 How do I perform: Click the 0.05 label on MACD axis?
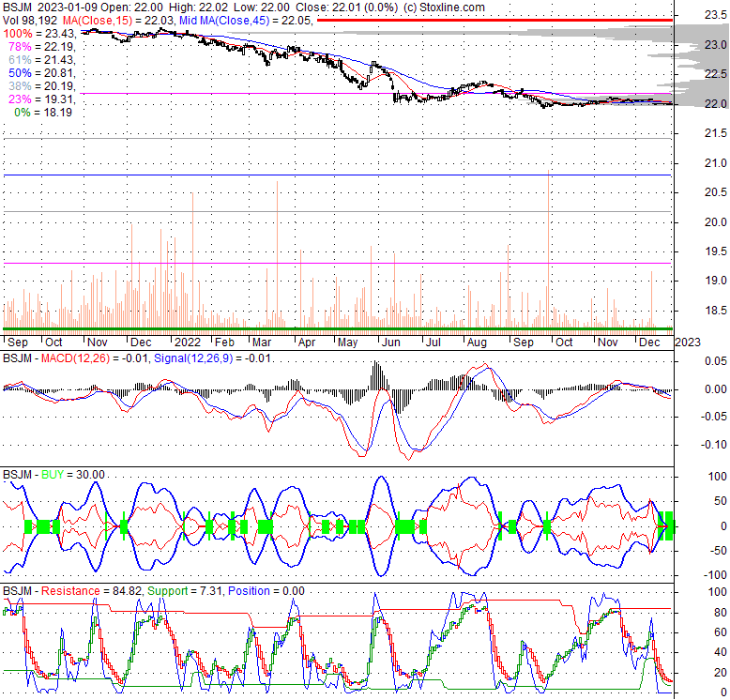pos(716,361)
